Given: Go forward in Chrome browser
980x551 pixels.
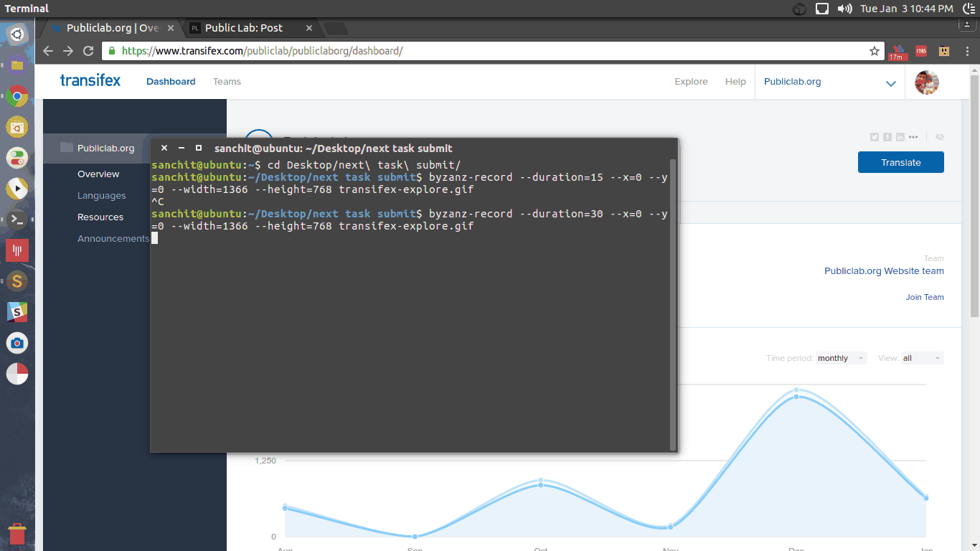Looking at the screenshot, I should click(x=68, y=51).
